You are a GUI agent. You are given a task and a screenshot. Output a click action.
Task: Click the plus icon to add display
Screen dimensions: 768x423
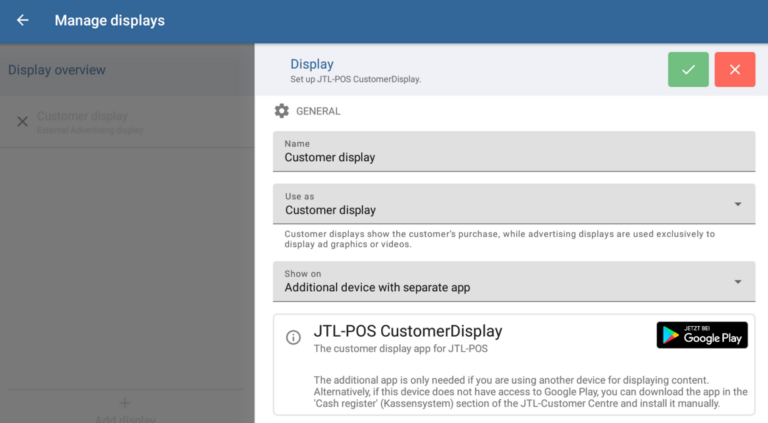(124, 403)
